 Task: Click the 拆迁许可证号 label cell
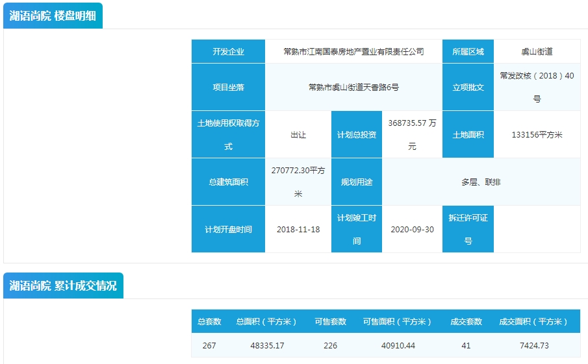tap(468, 229)
